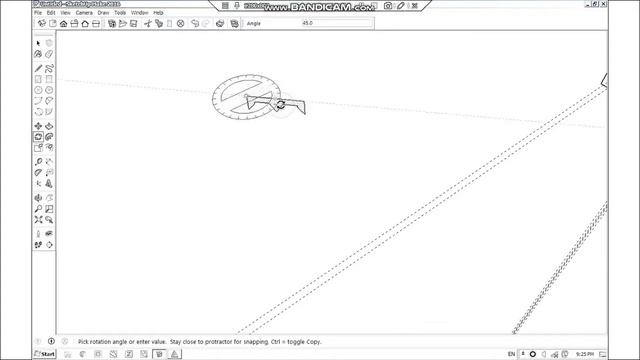Select the Section Plane tool
Image resolution: width=640 pixels, height=360 pixels.
(x=49, y=245)
